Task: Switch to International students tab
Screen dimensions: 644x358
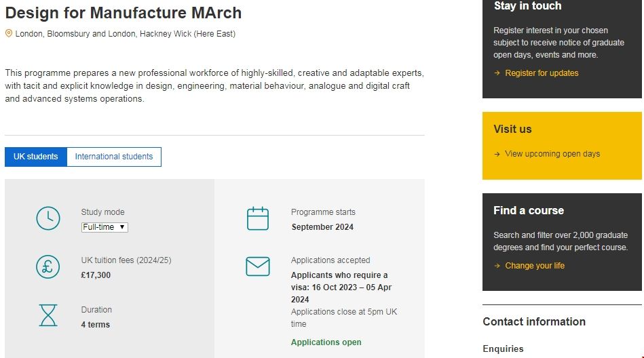Action: 114,157
